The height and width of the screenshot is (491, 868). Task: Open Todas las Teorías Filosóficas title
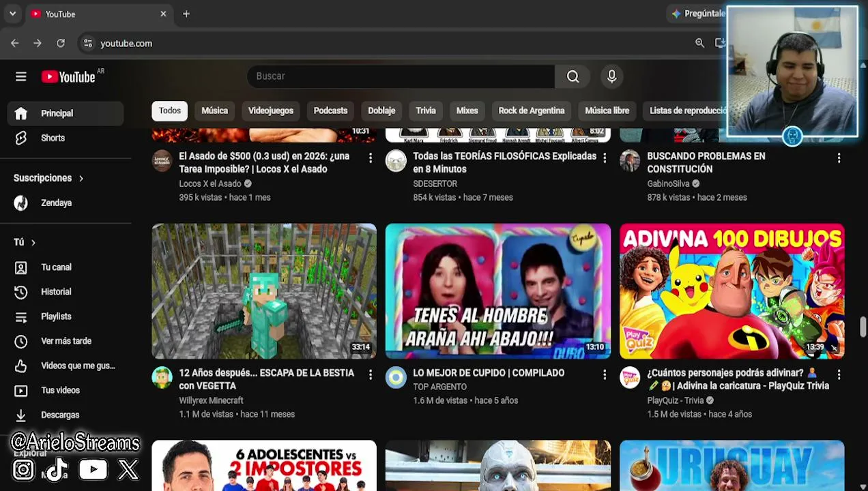tap(504, 162)
